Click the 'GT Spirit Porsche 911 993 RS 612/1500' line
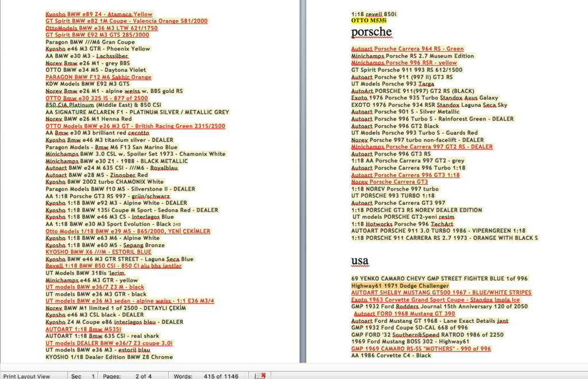 [407, 69]
